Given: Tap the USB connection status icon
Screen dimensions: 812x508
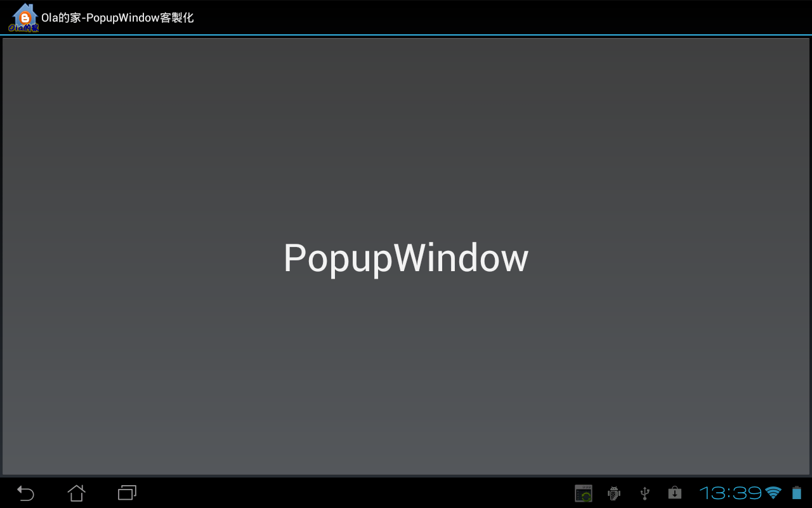Looking at the screenshot, I should click(x=645, y=493).
